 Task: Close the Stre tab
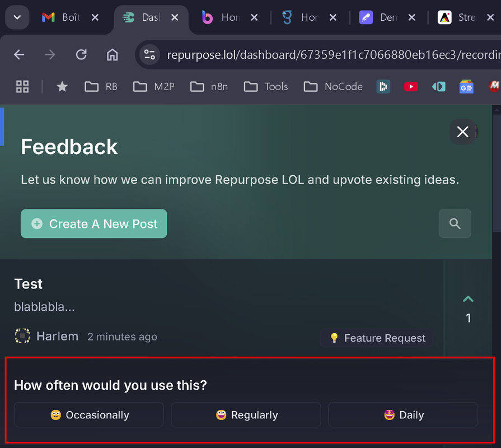click(x=490, y=17)
